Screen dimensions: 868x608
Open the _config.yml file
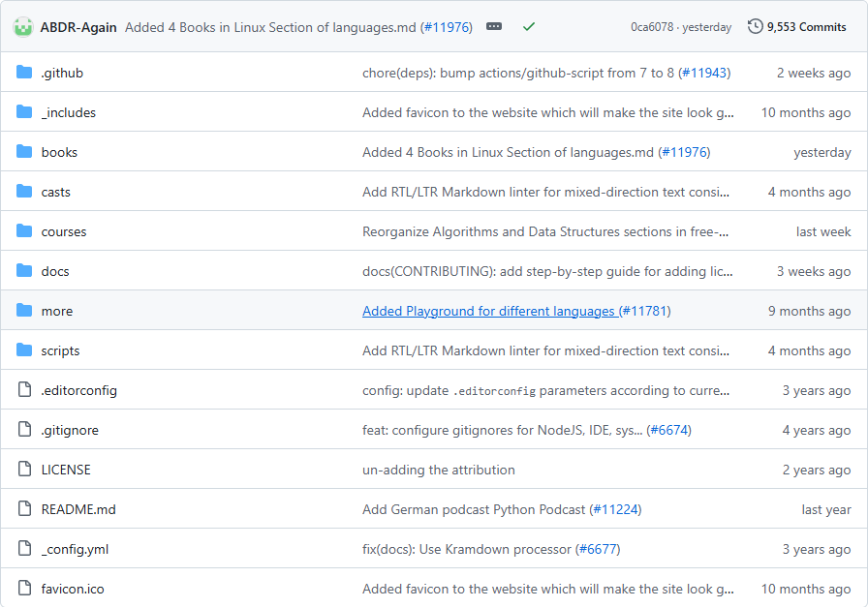coord(75,549)
